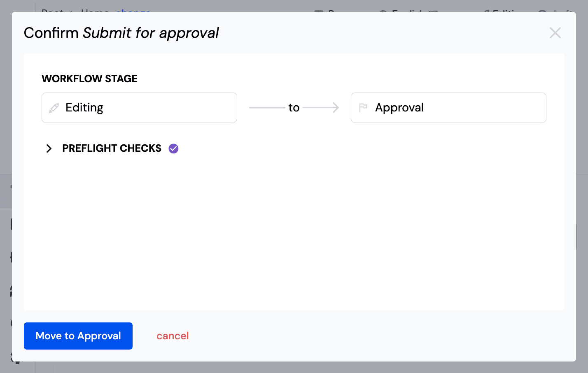Close the confirm dialog with the X
Screen dimensions: 588x373
pos(555,33)
